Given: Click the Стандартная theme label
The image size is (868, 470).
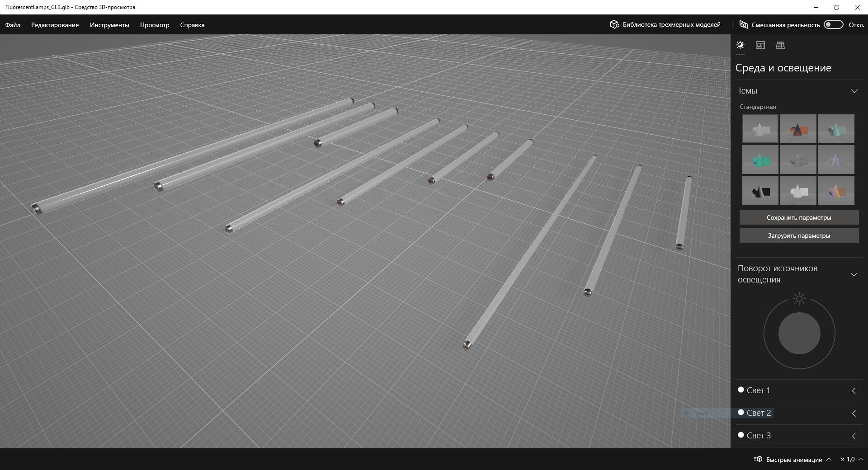Looking at the screenshot, I should [757, 107].
